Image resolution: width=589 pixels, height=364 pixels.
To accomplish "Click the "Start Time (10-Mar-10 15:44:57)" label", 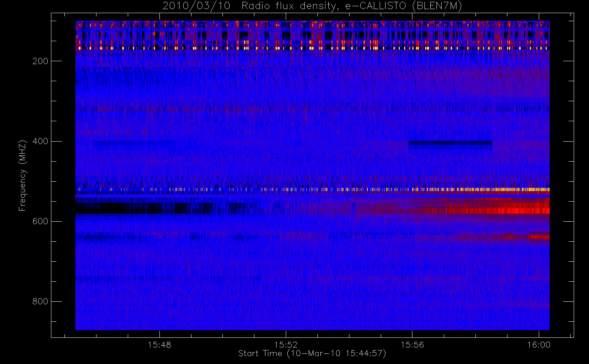I will point(312,353).
